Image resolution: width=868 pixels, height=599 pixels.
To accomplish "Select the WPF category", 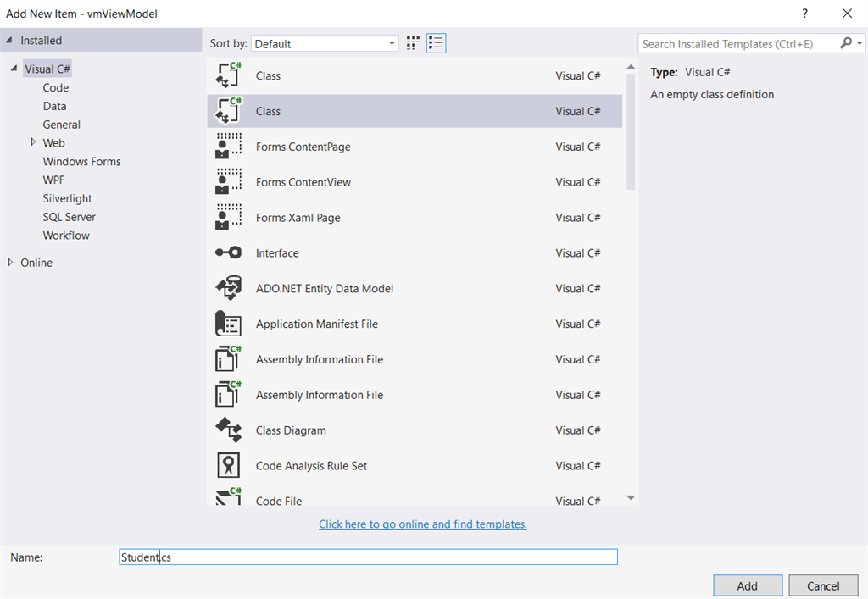I will click(53, 180).
